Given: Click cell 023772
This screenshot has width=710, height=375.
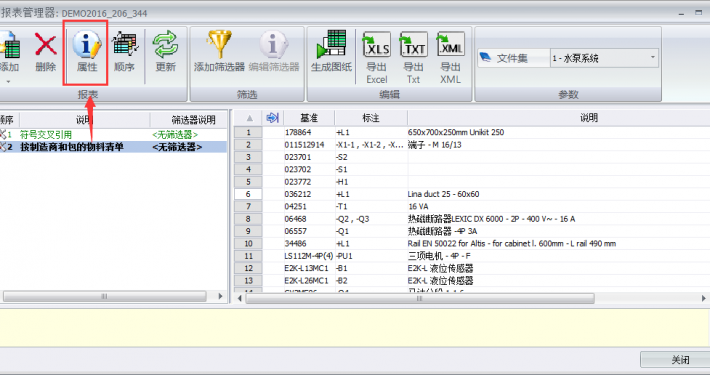Looking at the screenshot, I should click(297, 182).
